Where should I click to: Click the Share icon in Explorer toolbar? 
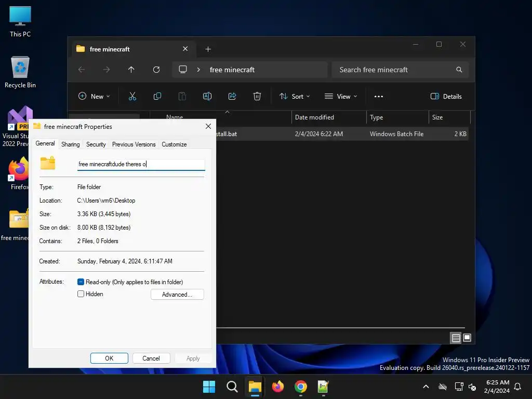[232, 96]
